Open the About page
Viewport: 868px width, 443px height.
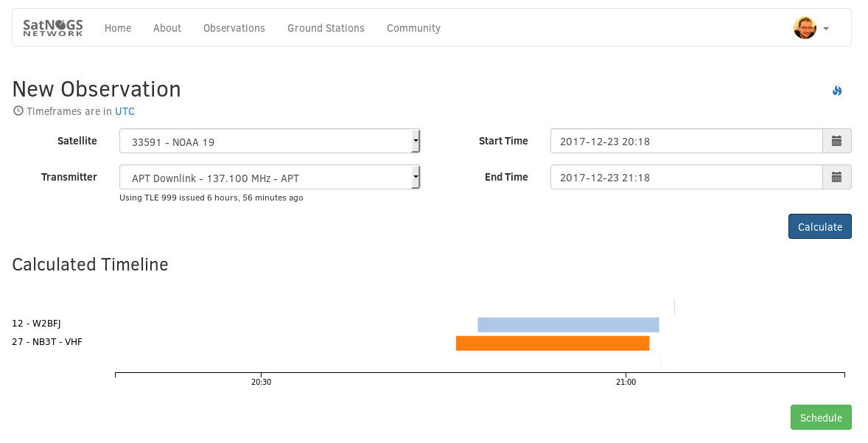click(167, 28)
